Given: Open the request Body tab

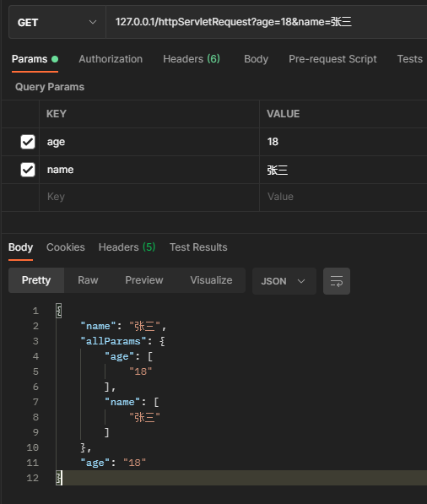Looking at the screenshot, I should pos(256,59).
